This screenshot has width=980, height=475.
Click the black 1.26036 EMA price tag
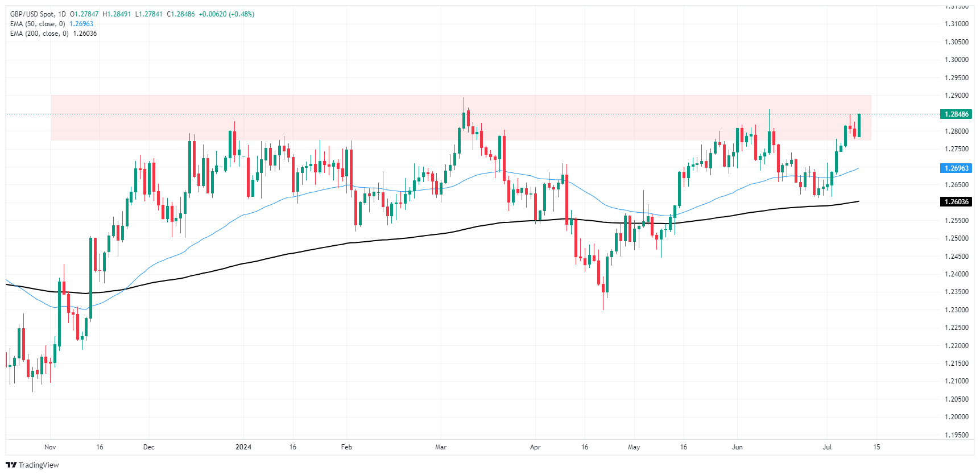point(957,202)
